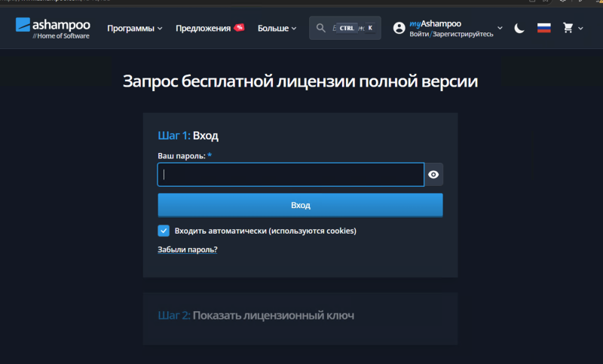Click the myAshampoo account avatar icon
The image size is (603, 364).
pos(399,28)
